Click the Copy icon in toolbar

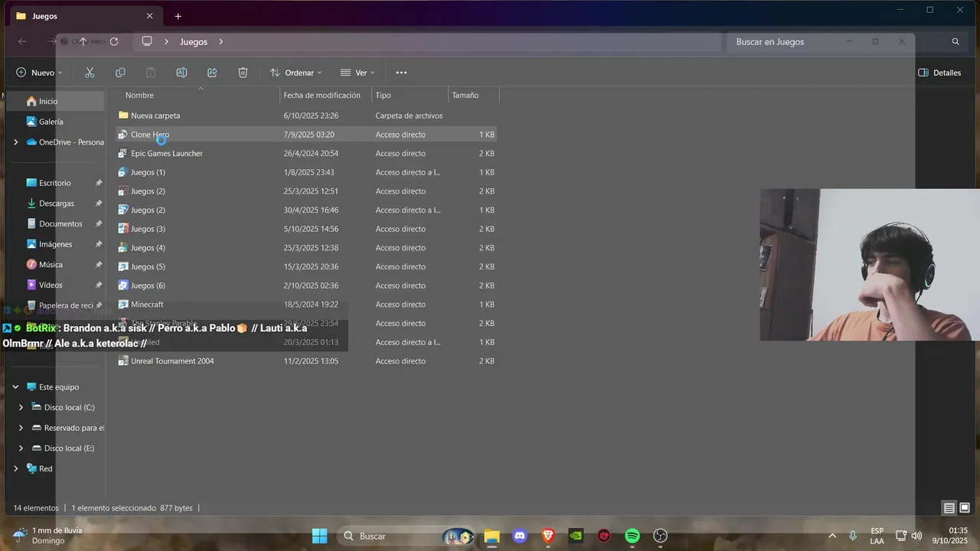(120, 73)
